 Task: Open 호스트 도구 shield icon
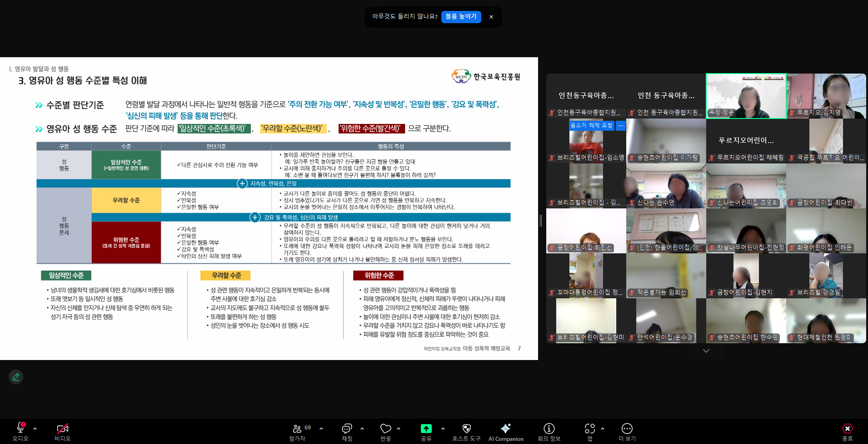pyautogui.click(x=466, y=429)
